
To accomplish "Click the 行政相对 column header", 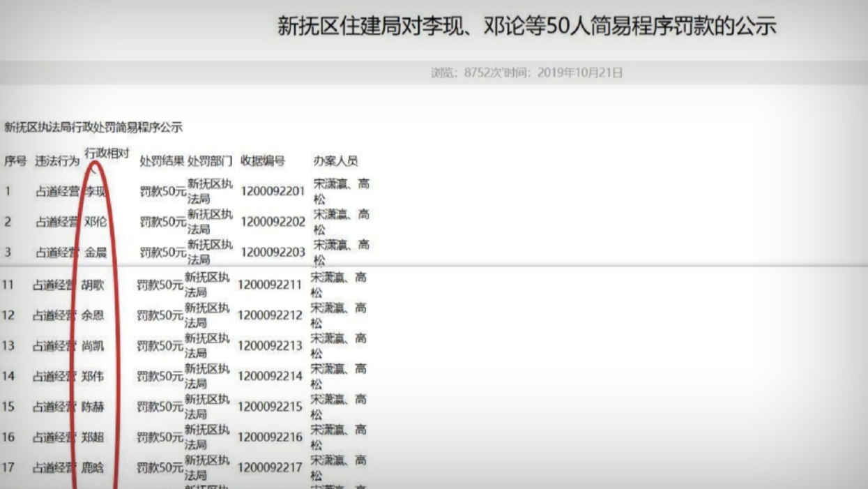I will tap(107, 153).
